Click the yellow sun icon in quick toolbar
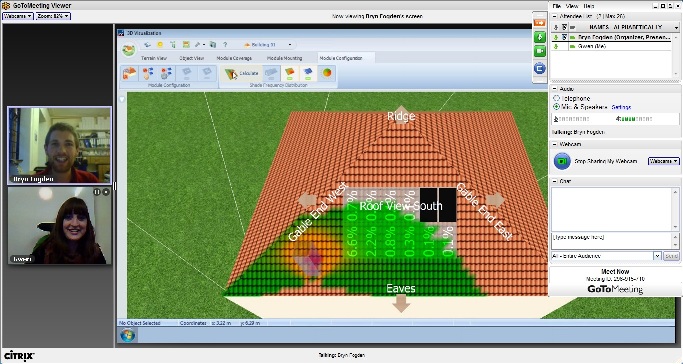 [x=160, y=45]
